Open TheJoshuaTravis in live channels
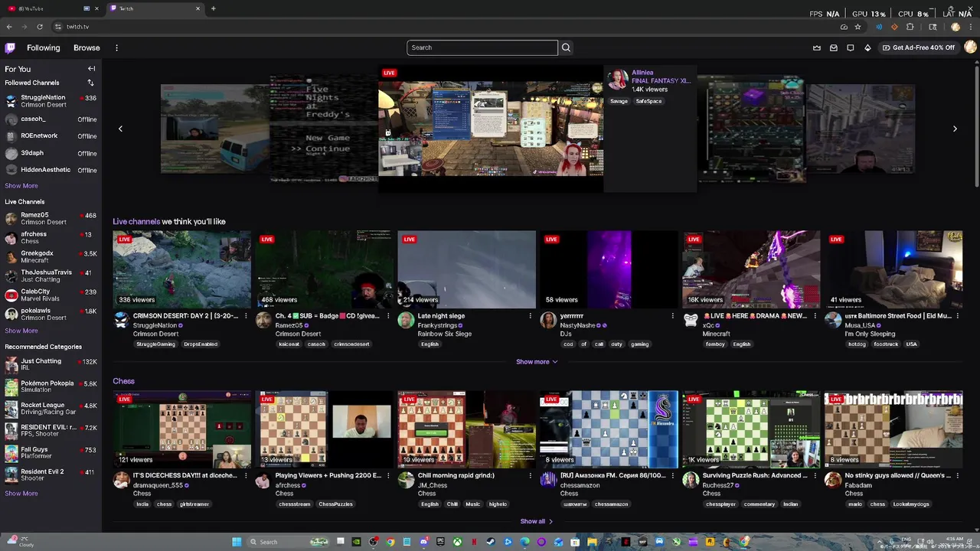980x551 pixels. pos(51,275)
